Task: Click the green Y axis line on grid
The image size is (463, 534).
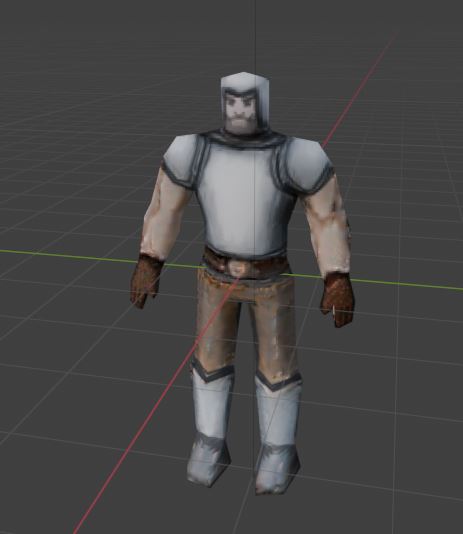Action: pos(68,256)
